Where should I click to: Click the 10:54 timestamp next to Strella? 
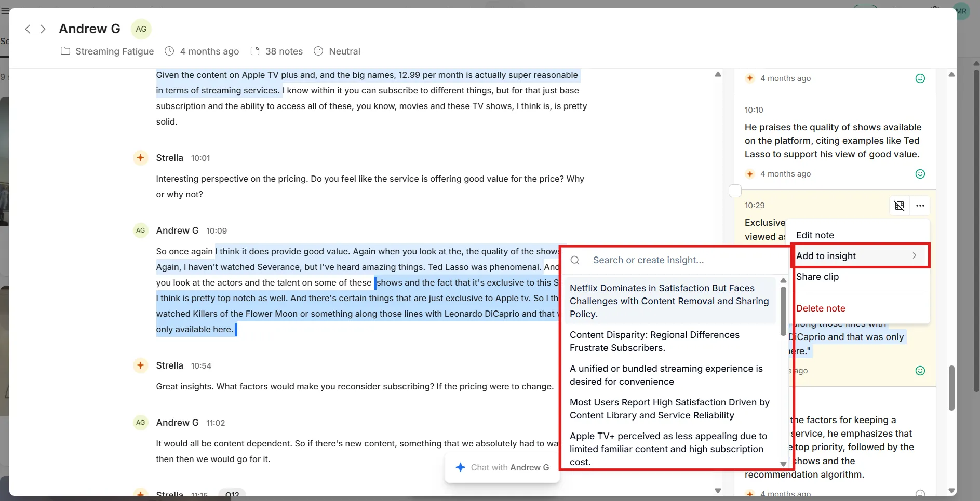(x=201, y=365)
